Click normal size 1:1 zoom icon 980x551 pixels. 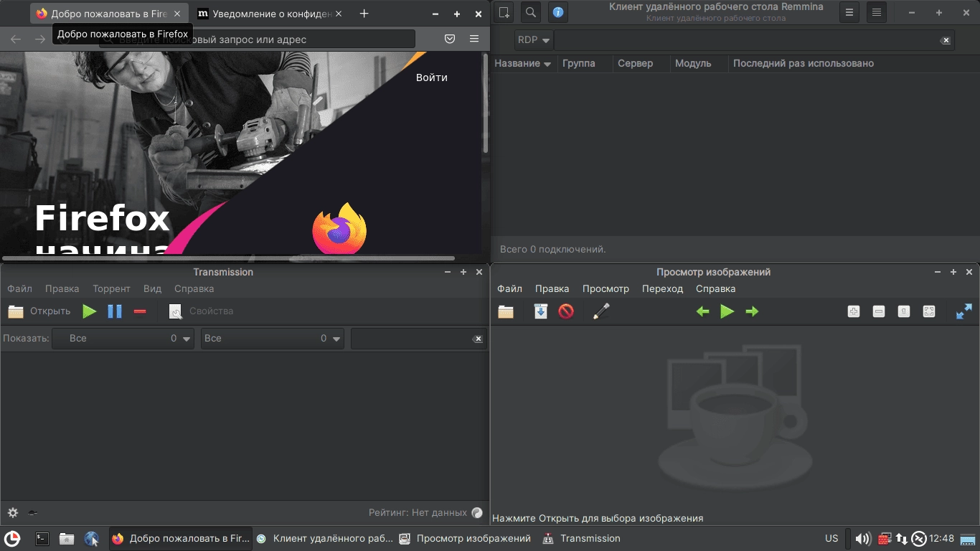904,311
